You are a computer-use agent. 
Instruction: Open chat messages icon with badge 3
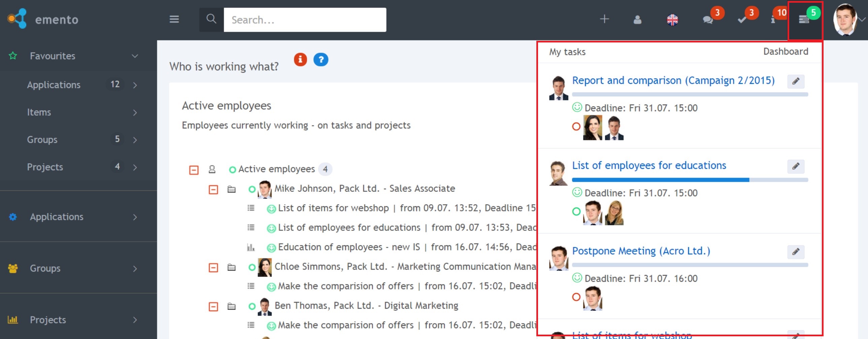(708, 20)
